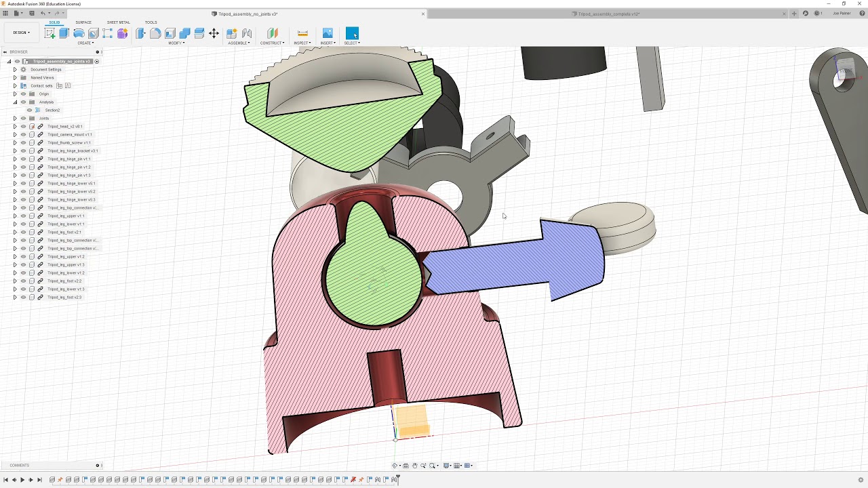Open the Tools tab

pyautogui.click(x=151, y=22)
